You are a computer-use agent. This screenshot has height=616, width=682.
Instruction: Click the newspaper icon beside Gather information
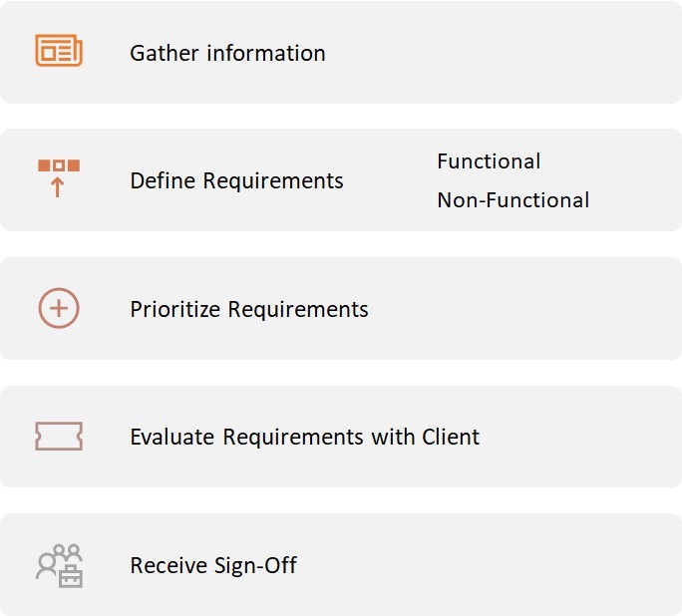[59, 51]
